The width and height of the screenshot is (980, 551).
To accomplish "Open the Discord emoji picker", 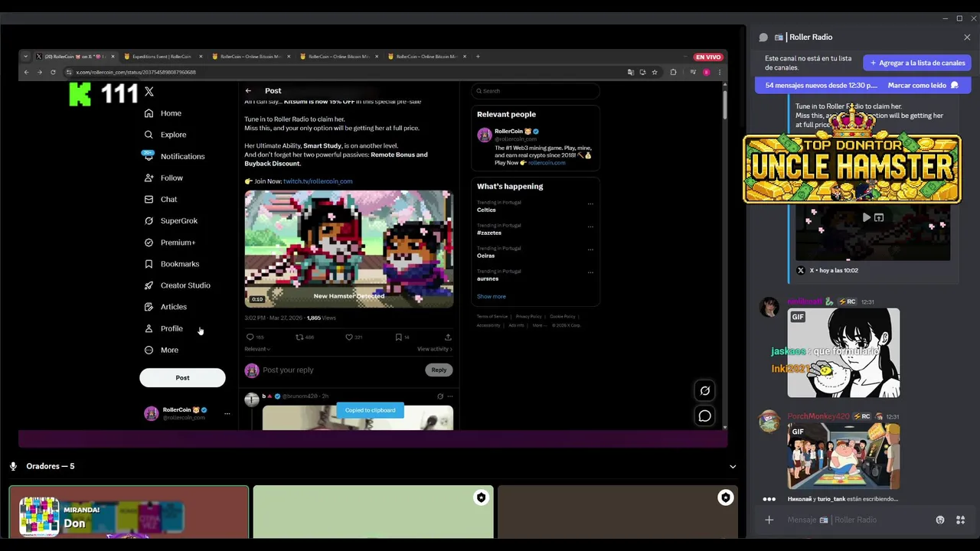I will point(940,520).
